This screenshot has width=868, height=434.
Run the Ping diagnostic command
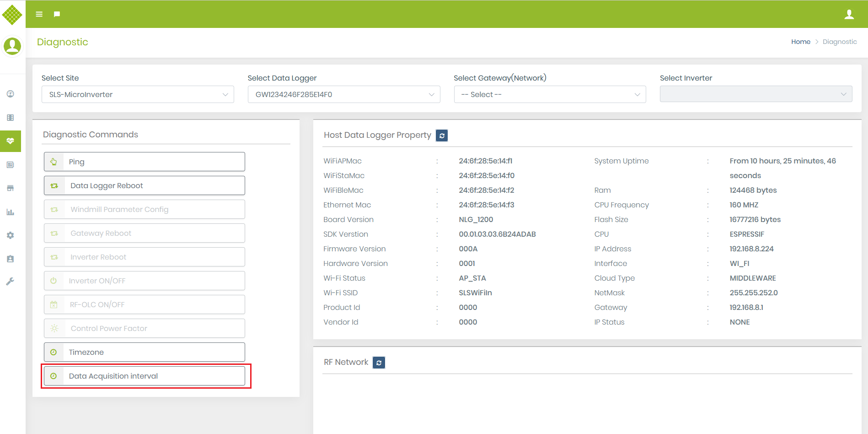145,162
